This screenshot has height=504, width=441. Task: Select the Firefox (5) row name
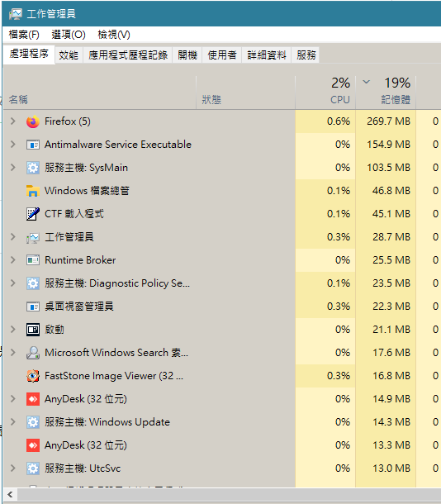coord(68,121)
